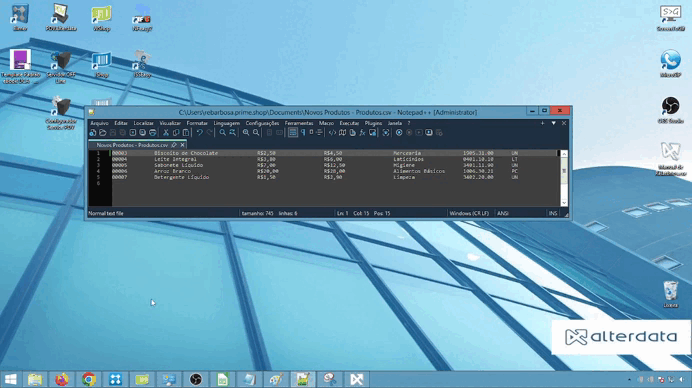
Task: Click line number 6 in the margin
Action: pyautogui.click(x=98, y=183)
